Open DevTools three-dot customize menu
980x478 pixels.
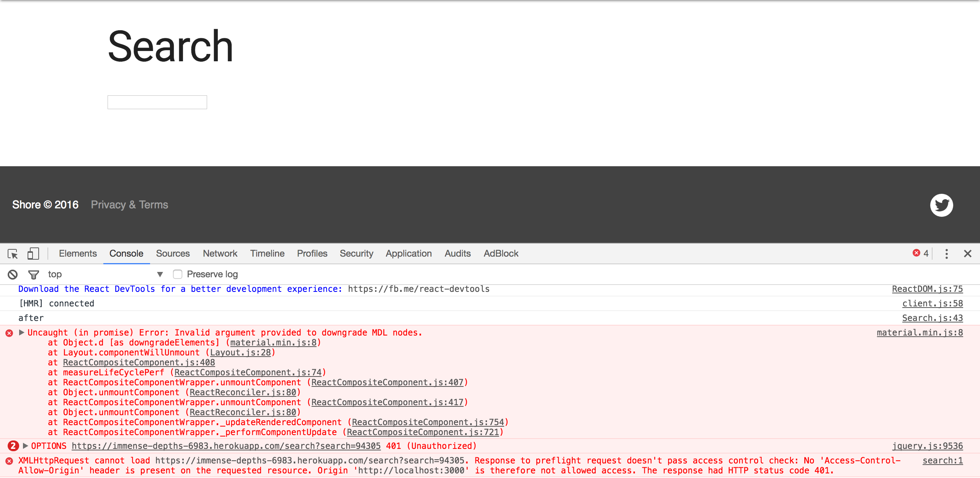pyautogui.click(x=946, y=254)
